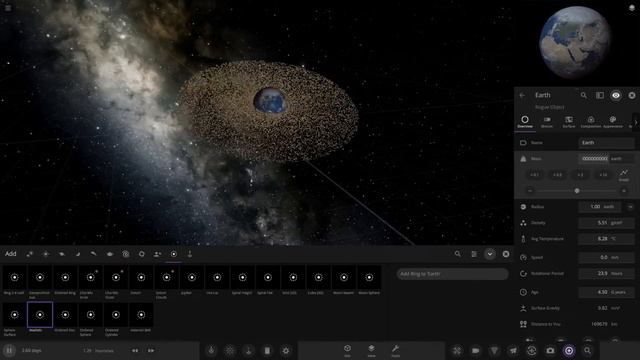Decrease mass with the slider minus button
The width and height of the screenshot is (640, 360).
click(530, 191)
